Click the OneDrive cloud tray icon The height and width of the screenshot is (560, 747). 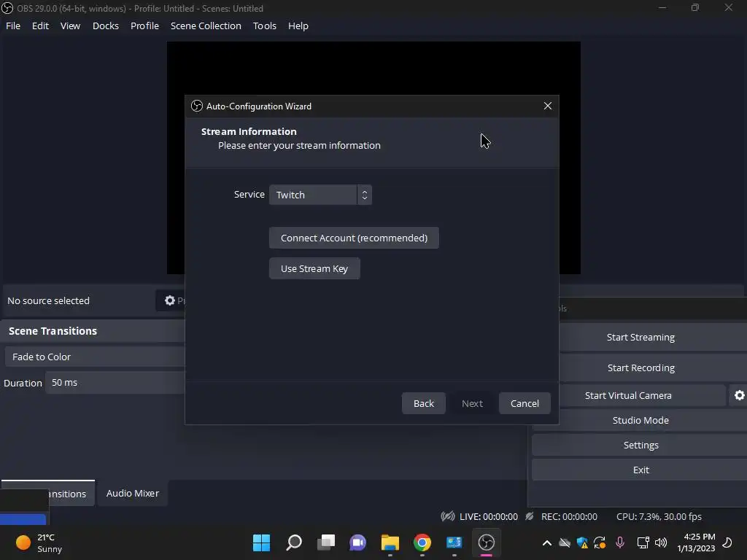tap(565, 542)
